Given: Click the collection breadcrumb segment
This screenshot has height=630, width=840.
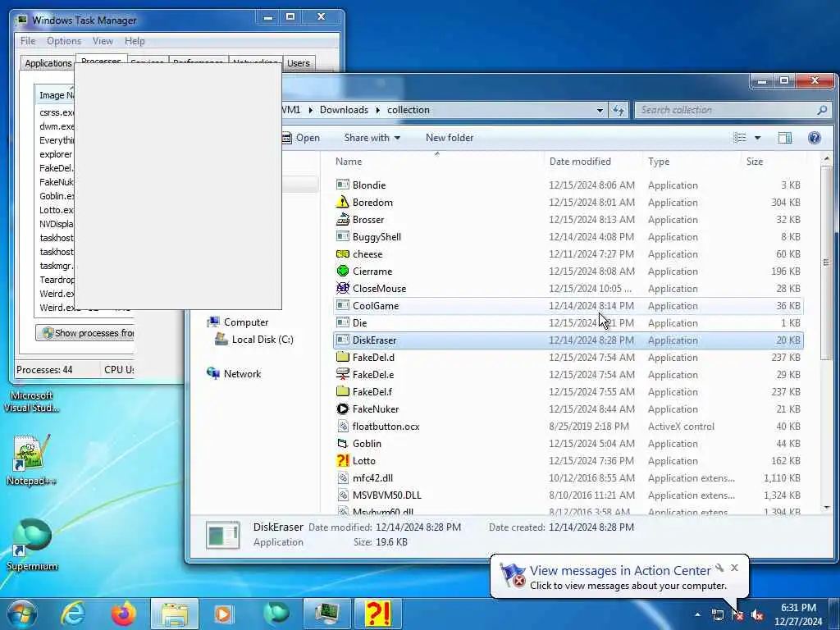Looking at the screenshot, I should point(409,110).
